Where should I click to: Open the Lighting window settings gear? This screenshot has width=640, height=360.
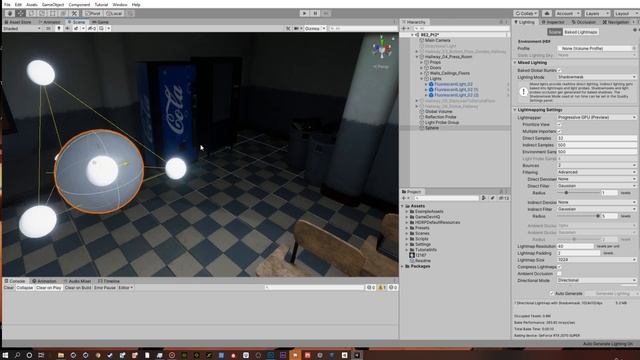[634, 30]
